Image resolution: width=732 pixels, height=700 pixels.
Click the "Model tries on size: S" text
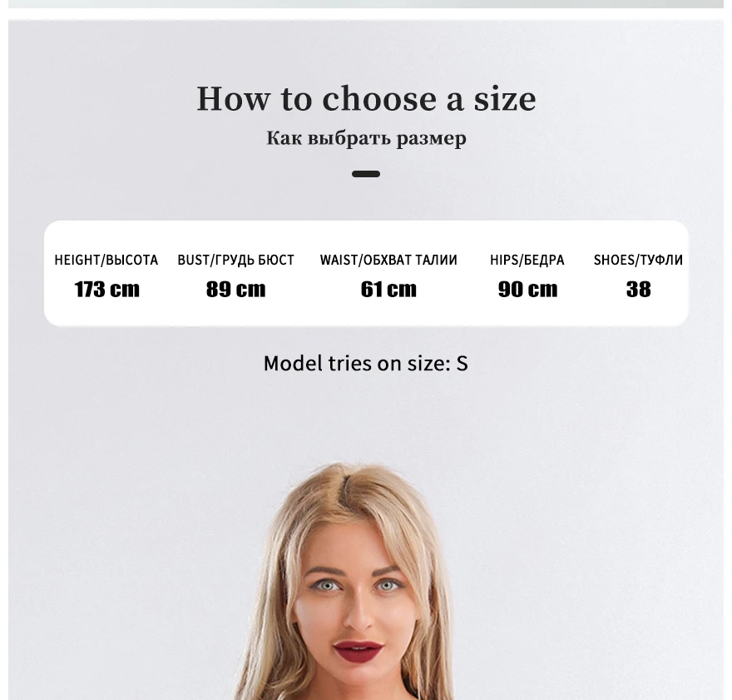366,363
